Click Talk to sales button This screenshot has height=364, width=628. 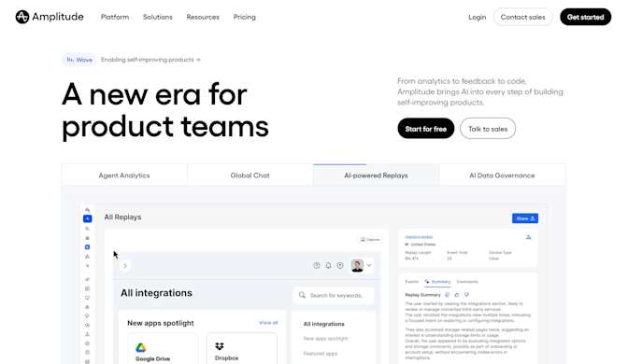point(488,129)
